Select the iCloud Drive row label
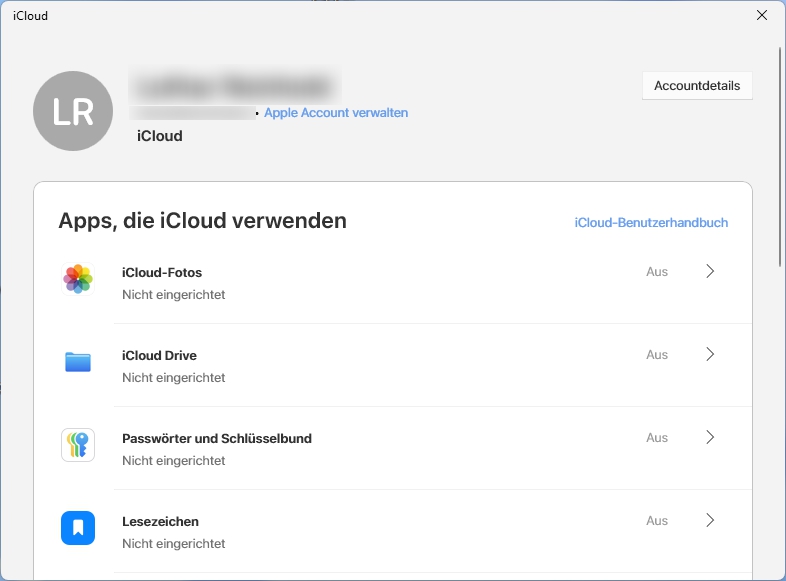This screenshot has height=581, width=786. click(159, 355)
